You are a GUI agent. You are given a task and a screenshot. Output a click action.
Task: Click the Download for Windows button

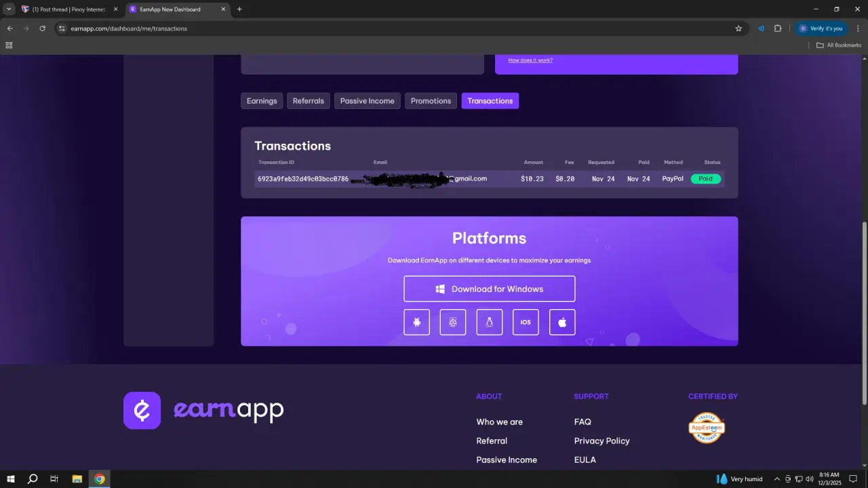pos(490,289)
